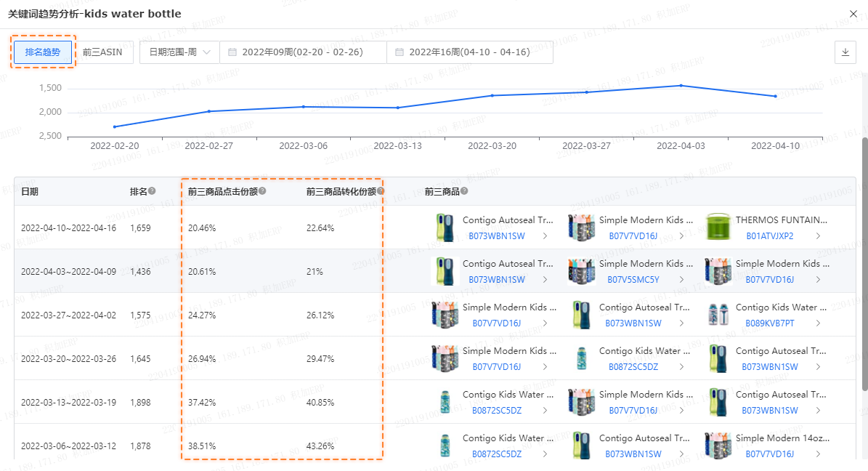Click date row 2022-03-13~2022-03-19
Image resolution: width=868 pixels, height=471 pixels.
tap(69, 402)
